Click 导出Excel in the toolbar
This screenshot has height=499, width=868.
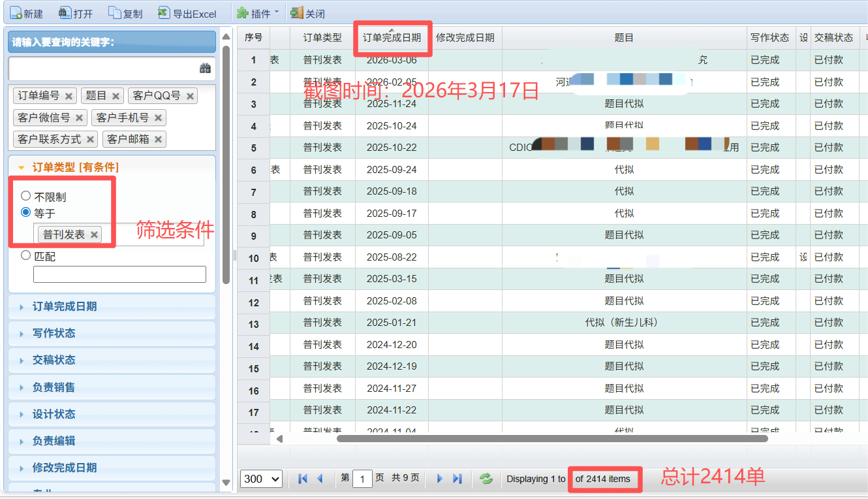click(x=187, y=13)
